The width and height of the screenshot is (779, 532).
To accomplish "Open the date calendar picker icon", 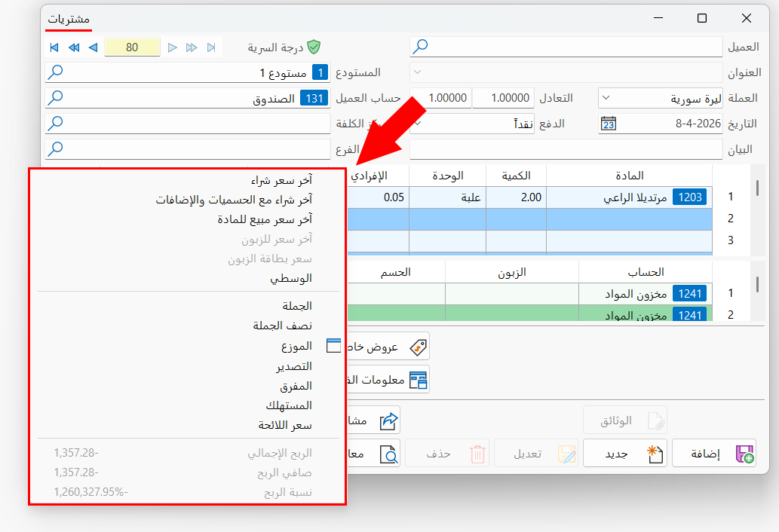I will pyautogui.click(x=609, y=124).
